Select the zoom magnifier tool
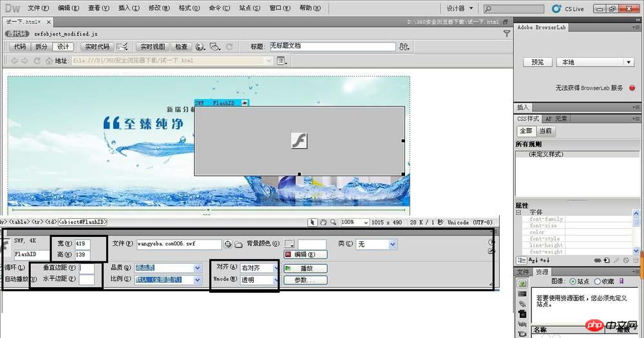Screen dimensions: 644x338 tap(334, 222)
